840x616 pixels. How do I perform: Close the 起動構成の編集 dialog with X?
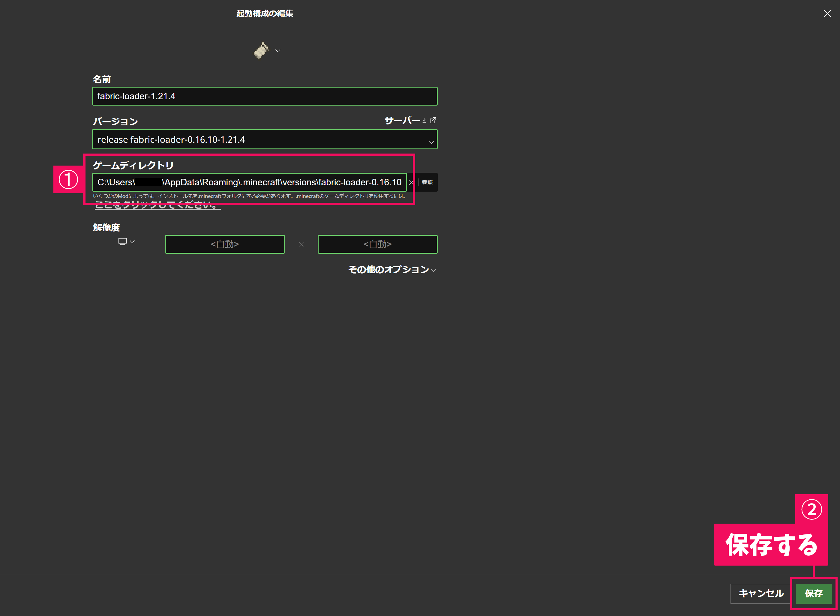pos(827,14)
